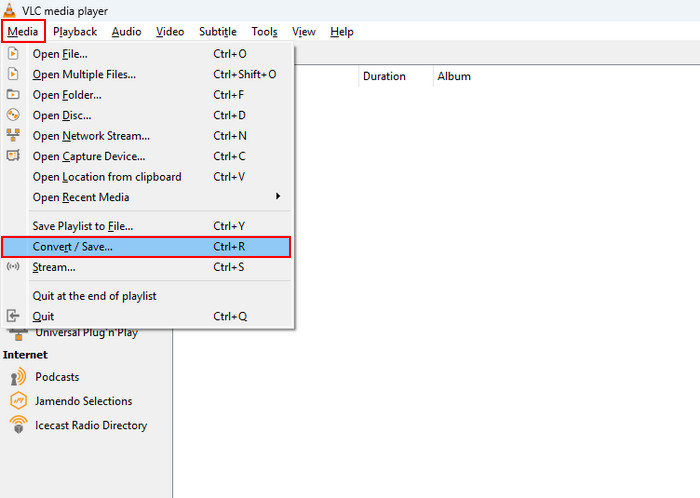700x498 pixels.
Task: Click the Album column header
Action: point(454,76)
